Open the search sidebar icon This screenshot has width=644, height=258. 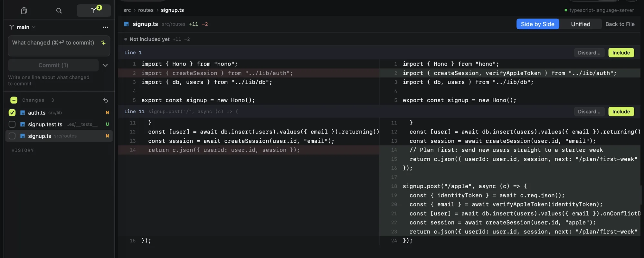click(x=59, y=11)
